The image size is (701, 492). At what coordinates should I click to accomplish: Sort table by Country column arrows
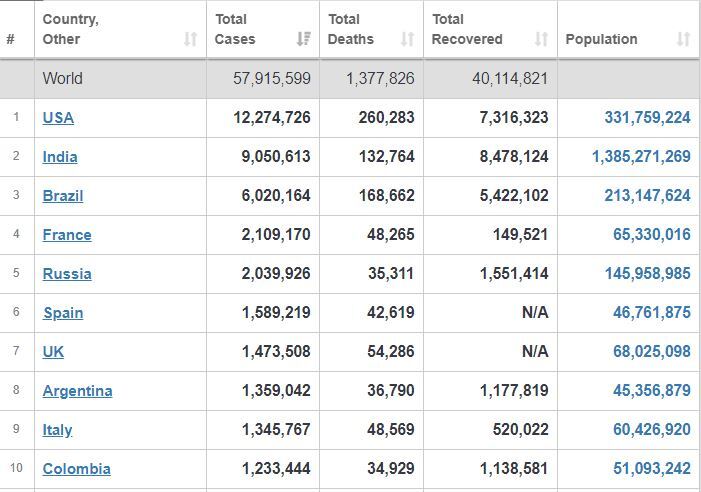coord(190,39)
